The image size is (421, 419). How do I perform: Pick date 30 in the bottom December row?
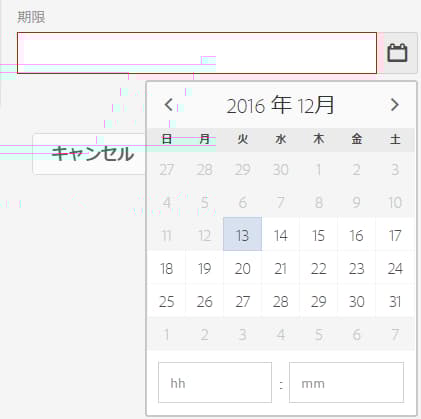tap(357, 300)
